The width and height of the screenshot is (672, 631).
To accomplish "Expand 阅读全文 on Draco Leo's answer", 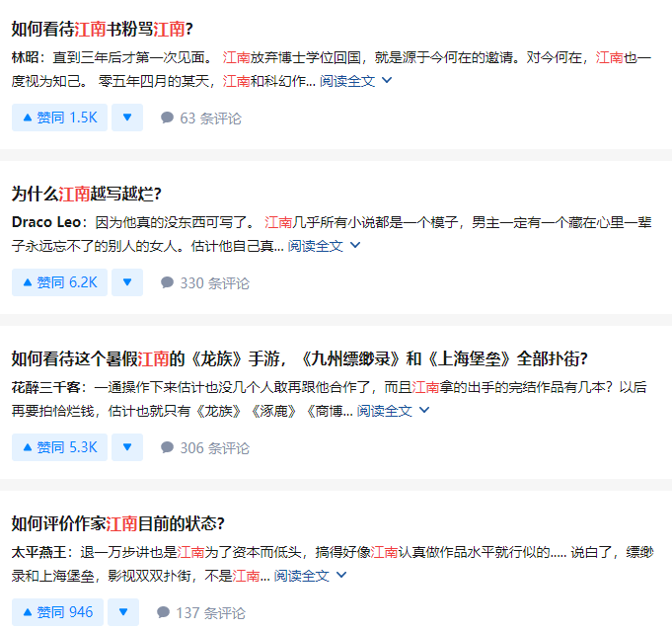I will click(x=324, y=245).
